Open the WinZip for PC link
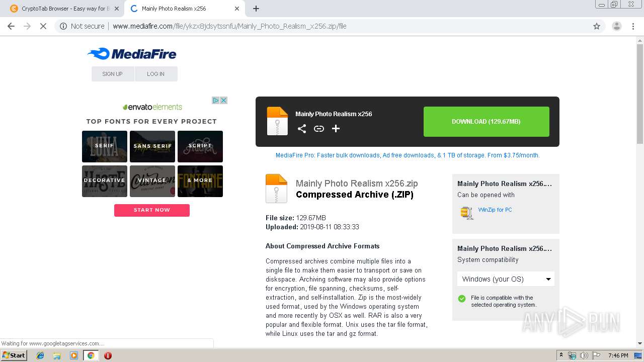This screenshot has width=644, height=362. 495,210
